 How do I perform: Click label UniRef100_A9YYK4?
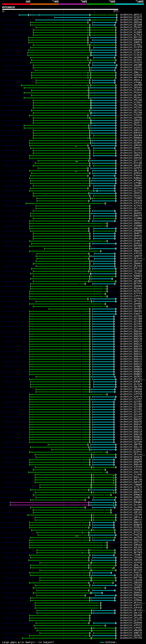click(131, 77)
